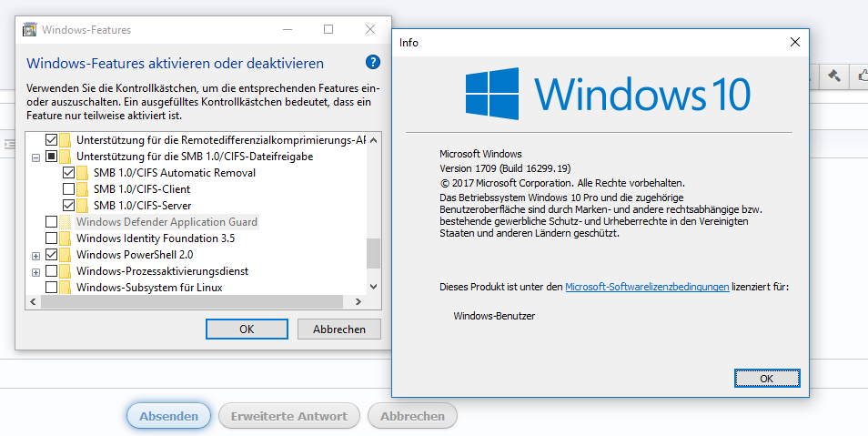
Task: Click folder icon beside SMB 1.0/CIFS-Server
Action: click(83, 206)
